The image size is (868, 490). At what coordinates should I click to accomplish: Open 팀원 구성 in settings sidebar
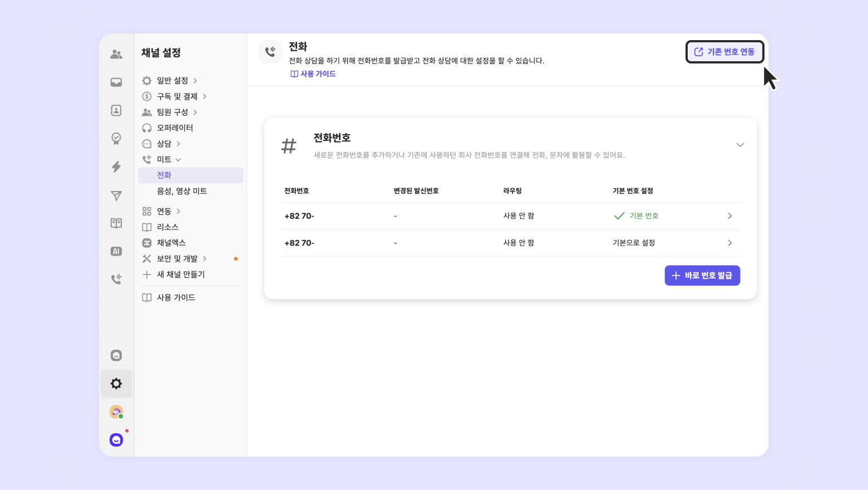click(172, 112)
